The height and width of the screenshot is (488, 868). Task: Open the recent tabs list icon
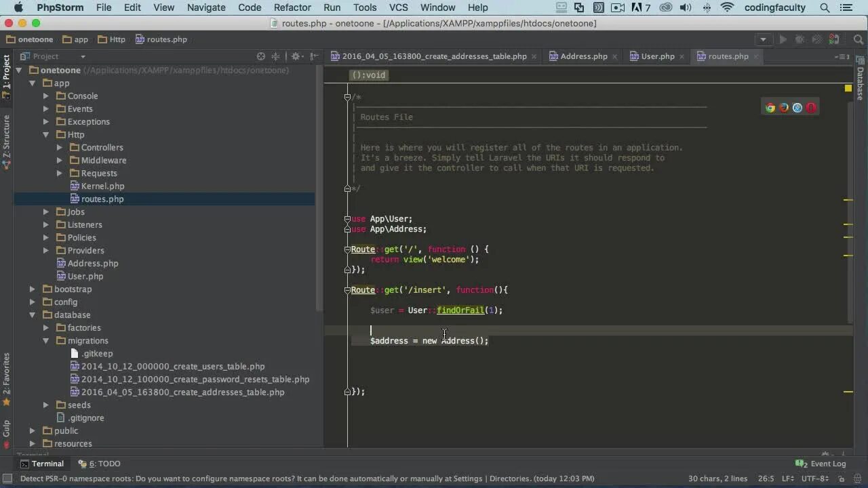[x=843, y=56]
